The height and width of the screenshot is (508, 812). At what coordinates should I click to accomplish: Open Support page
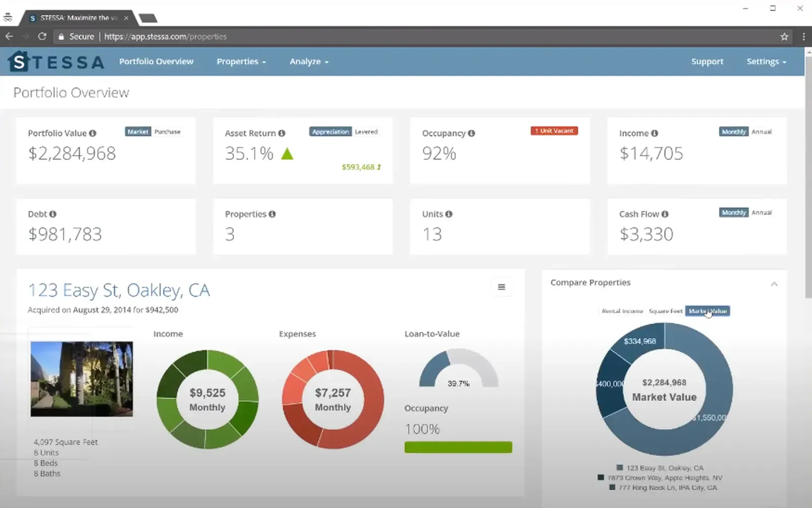707,61
